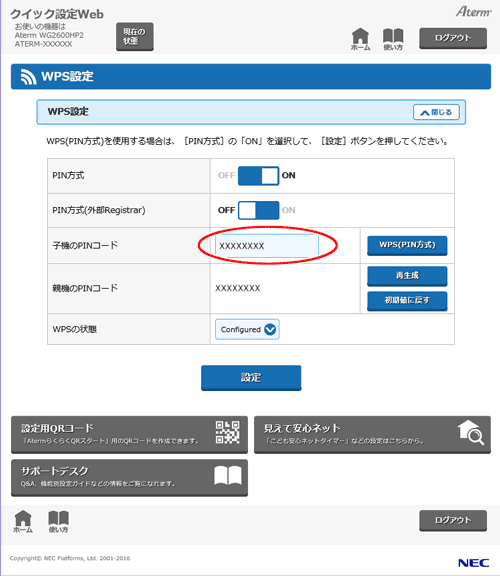Screen dimensions: 500x576
Task: Collapse the WPS設定 section with 閉じる
Action: click(x=436, y=112)
